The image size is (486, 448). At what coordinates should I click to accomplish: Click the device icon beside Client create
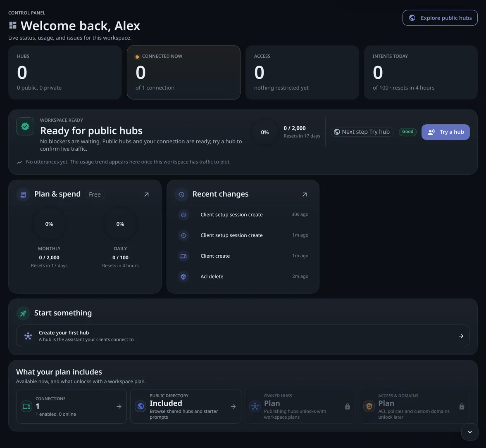tap(183, 256)
